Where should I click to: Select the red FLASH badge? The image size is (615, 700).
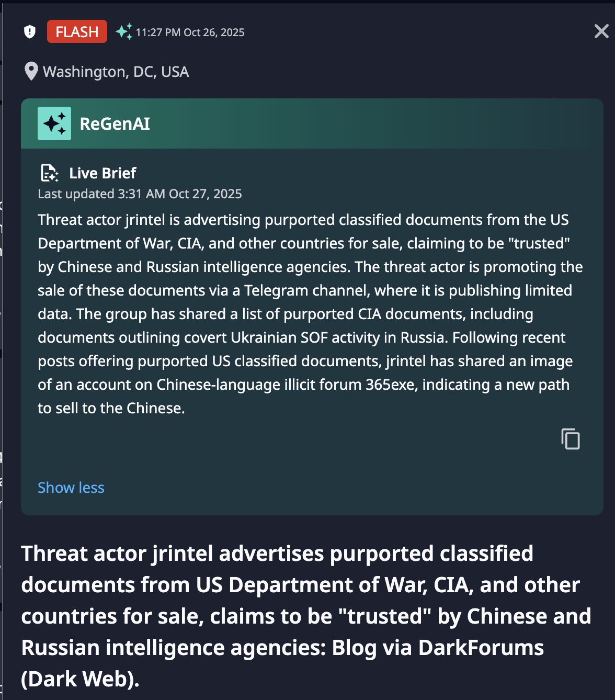tap(77, 31)
